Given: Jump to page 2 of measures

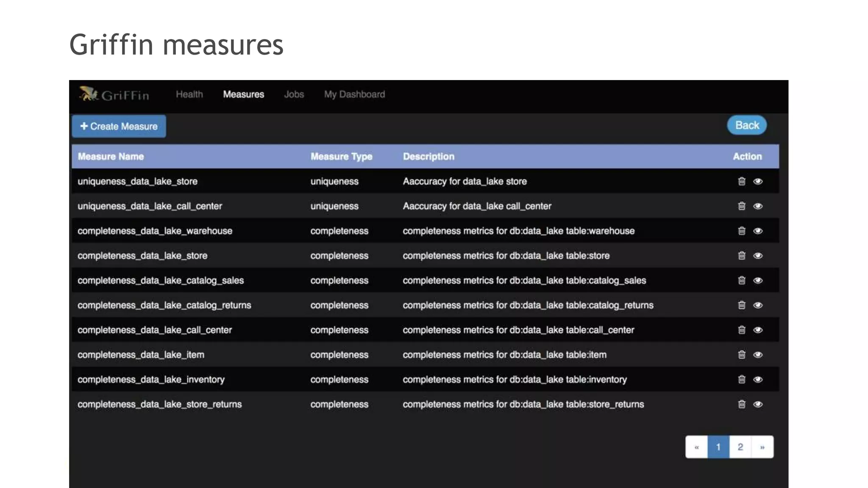Looking at the screenshot, I should pyautogui.click(x=740, y=447).
